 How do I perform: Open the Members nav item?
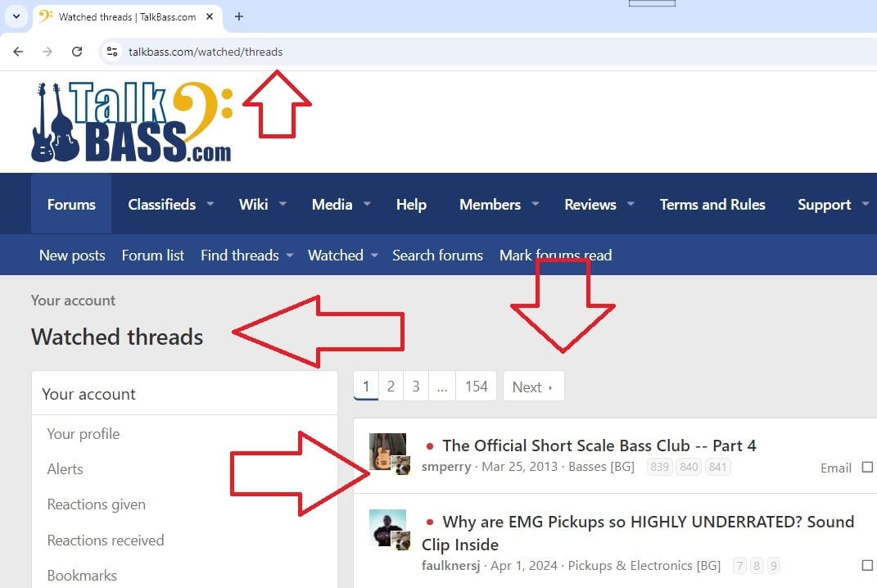[x=490, y=204]
